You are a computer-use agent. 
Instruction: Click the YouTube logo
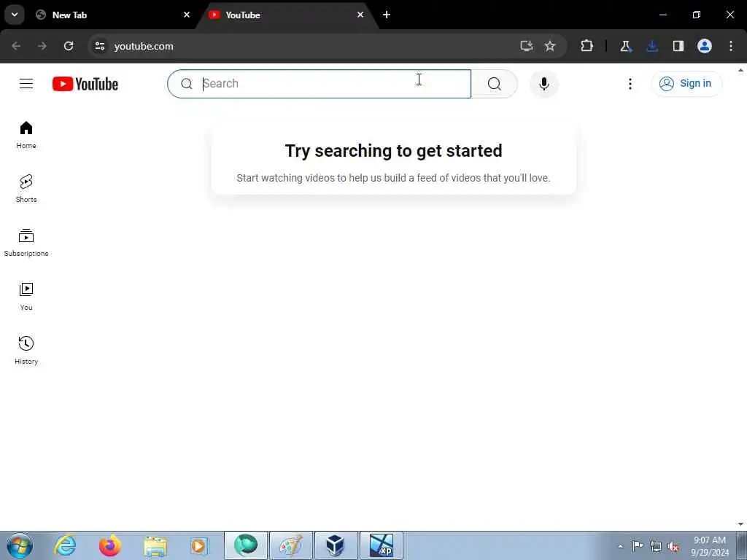[x=85, y=84]
